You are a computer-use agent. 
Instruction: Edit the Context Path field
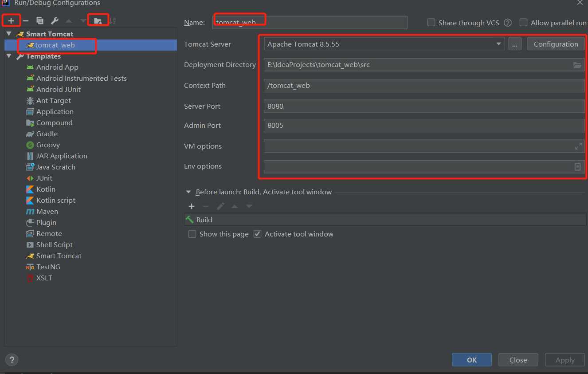coord(424,86)
